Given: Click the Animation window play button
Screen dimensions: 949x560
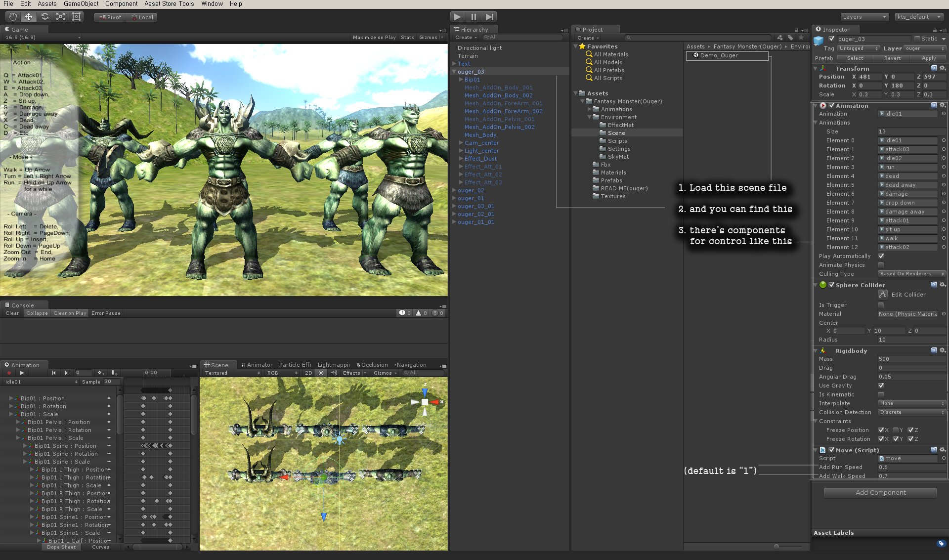Looking at the screenshot, I should pos(22,373).
